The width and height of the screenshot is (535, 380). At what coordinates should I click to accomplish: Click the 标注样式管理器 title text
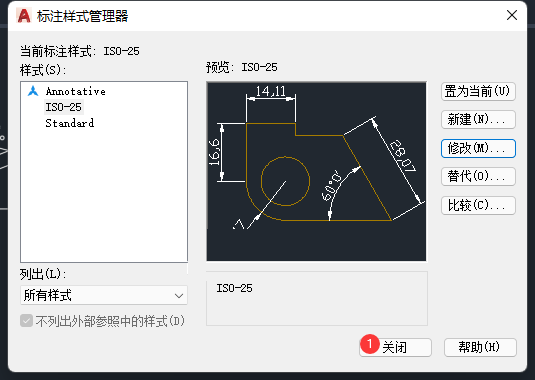(x=82, y=16)
